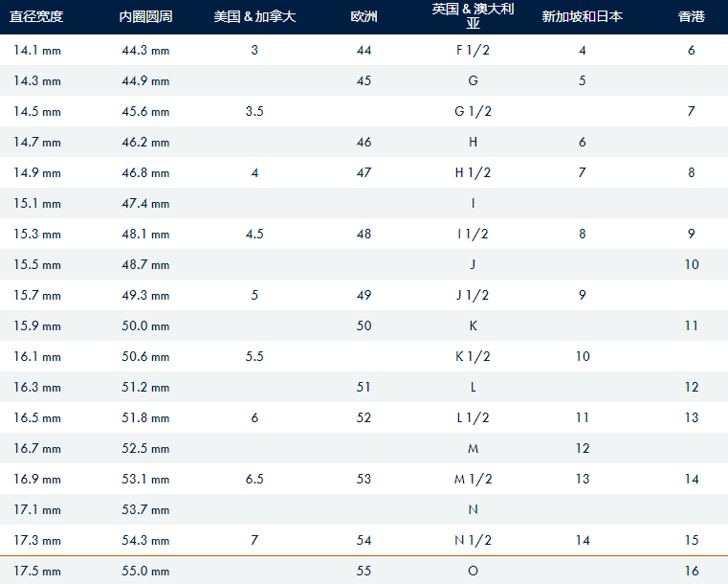Image resolution: width=728 pixels, height=584 pixels.
Task: Click the F 1/2 UK size cell
Action: (x=473, y=50)
